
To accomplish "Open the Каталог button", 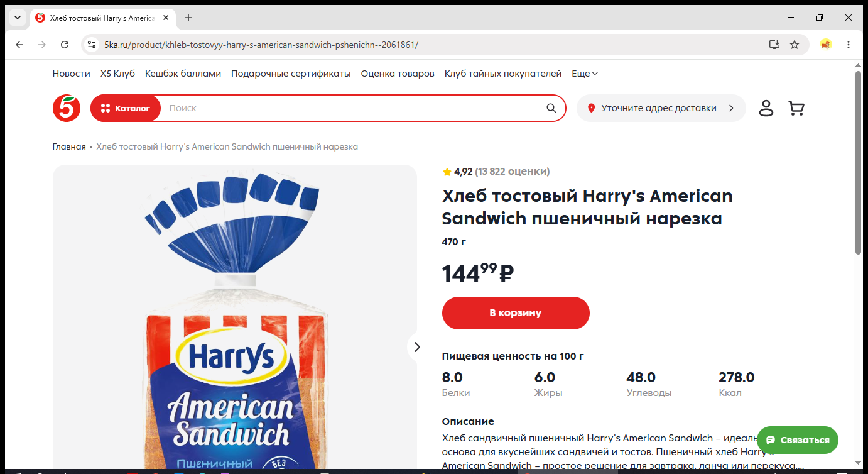I will pos(126,108).
